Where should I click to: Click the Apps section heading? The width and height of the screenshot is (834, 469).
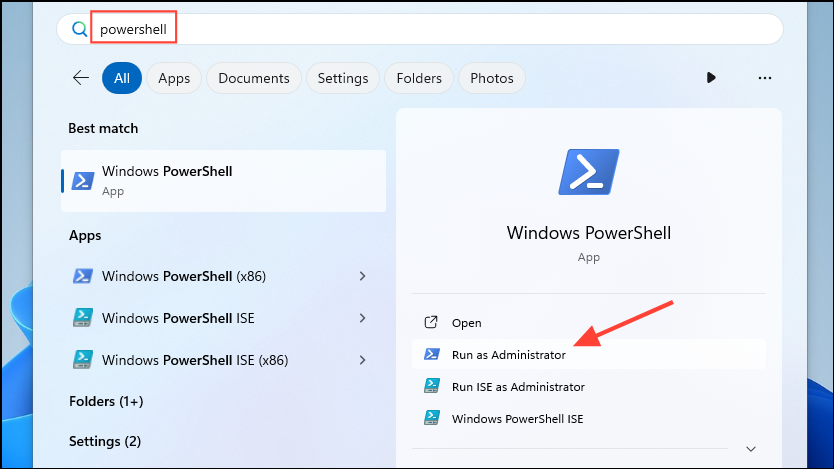point(85,236)
